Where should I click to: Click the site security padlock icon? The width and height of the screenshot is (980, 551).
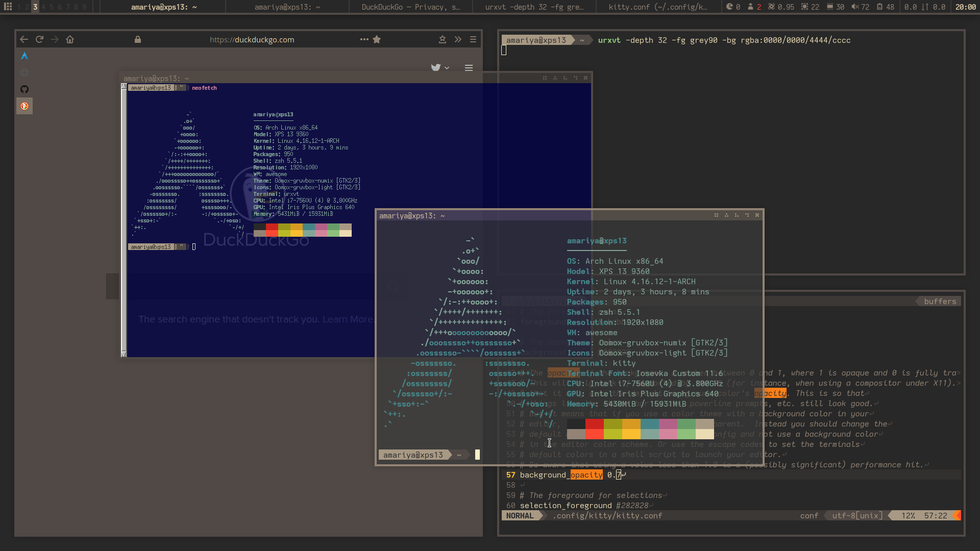point(138,39)
